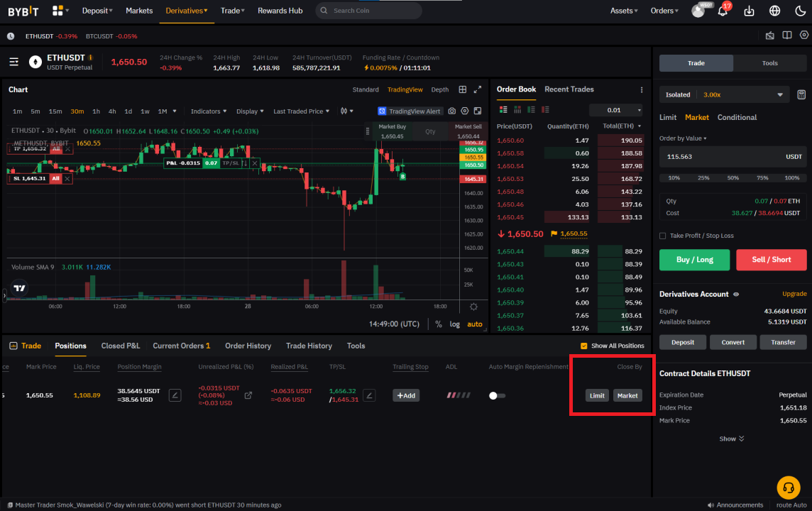This screenshot has height=511, width=812.
Task: Open user profile avatar
Action: [698, 11]
